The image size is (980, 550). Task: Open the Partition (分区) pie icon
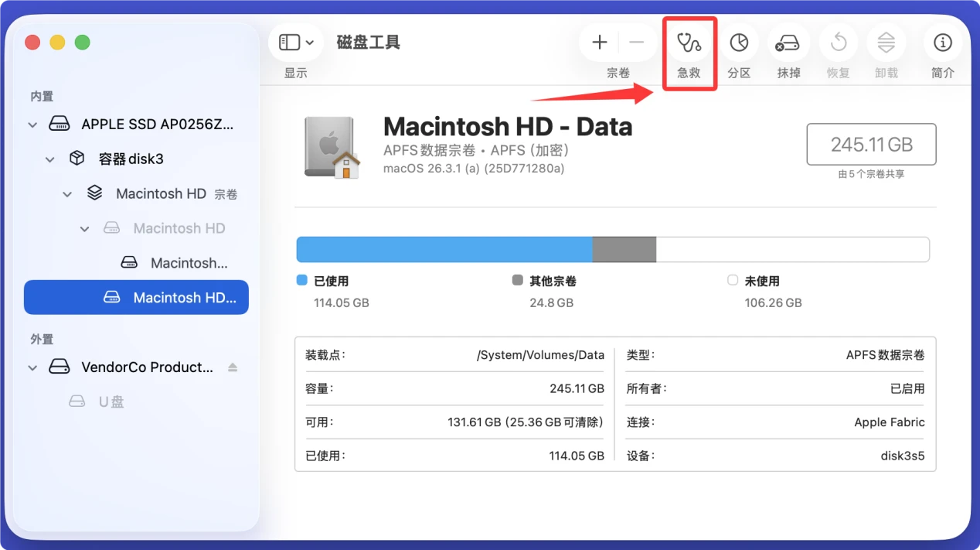coord(739,43)
